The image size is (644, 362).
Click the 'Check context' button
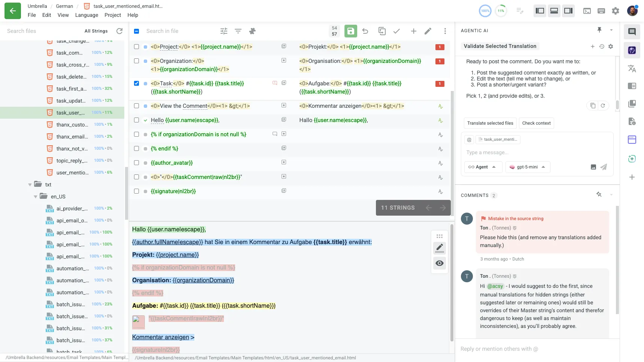536,123
